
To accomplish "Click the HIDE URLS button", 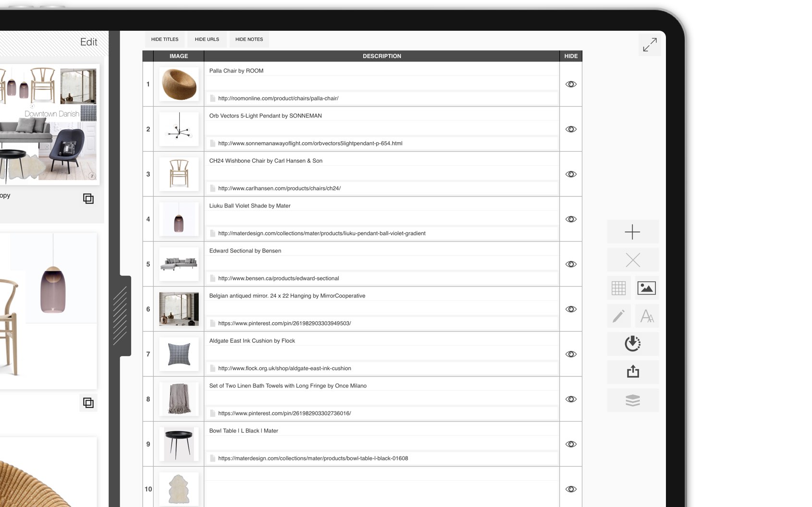I will pyautogui.click(x=207, y=39).
